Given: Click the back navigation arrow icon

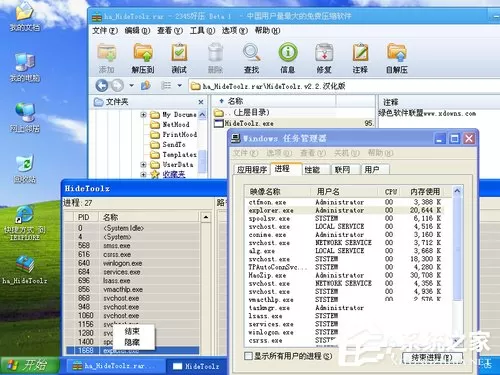Looking at the screenshot, I should click(102, 86).
